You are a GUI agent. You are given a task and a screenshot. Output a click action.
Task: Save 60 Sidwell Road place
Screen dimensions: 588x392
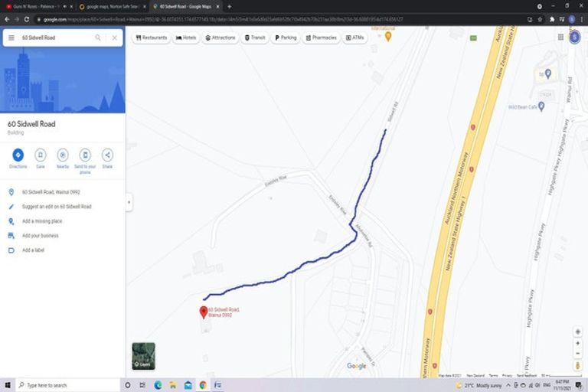point(40,155)
